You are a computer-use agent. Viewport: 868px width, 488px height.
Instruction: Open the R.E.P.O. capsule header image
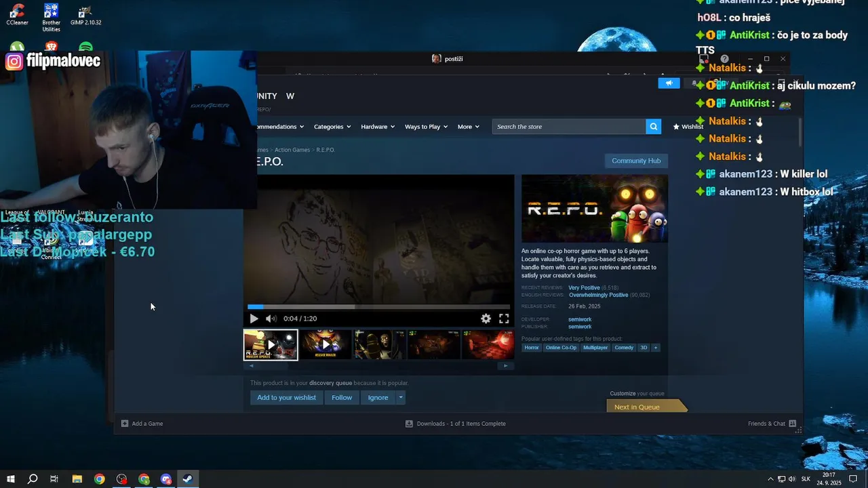pyautogui.click(x=595, y=209)
